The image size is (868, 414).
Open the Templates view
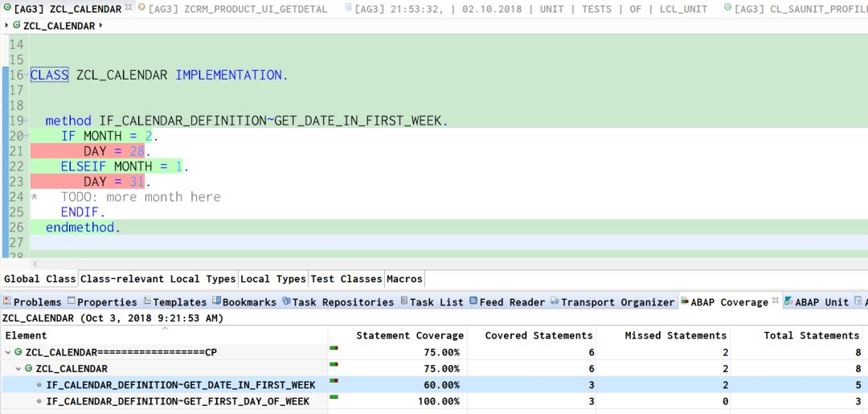point(175,301)
